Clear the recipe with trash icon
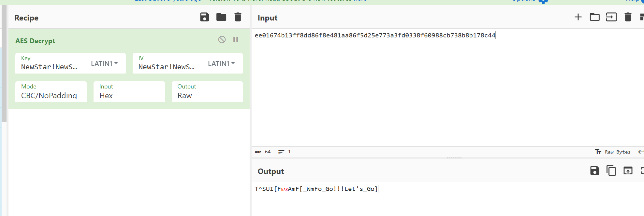 (238, 17)
